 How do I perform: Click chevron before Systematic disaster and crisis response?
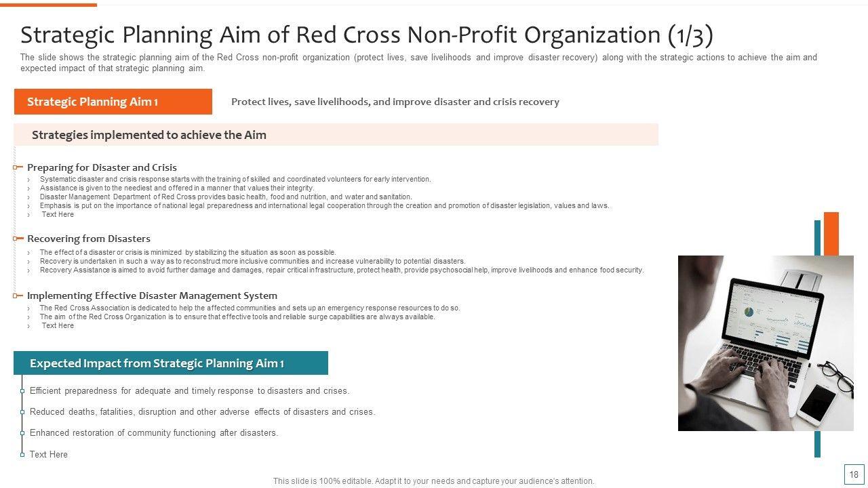click(x=29, y=180)
